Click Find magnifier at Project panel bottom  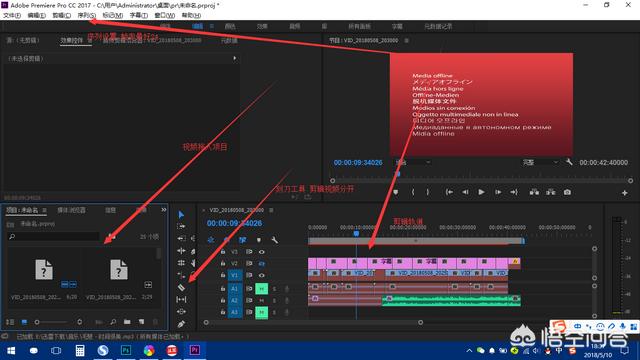point(113,322)
